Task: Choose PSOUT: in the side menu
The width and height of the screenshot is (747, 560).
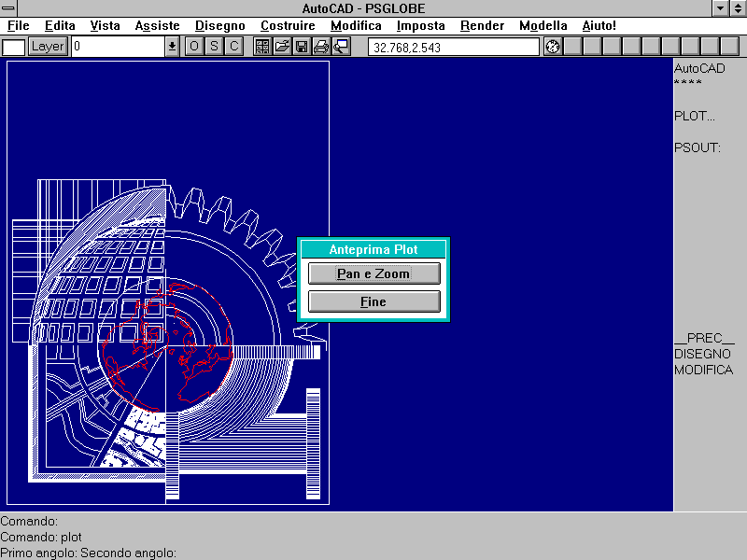Action: tap(698, 147)
